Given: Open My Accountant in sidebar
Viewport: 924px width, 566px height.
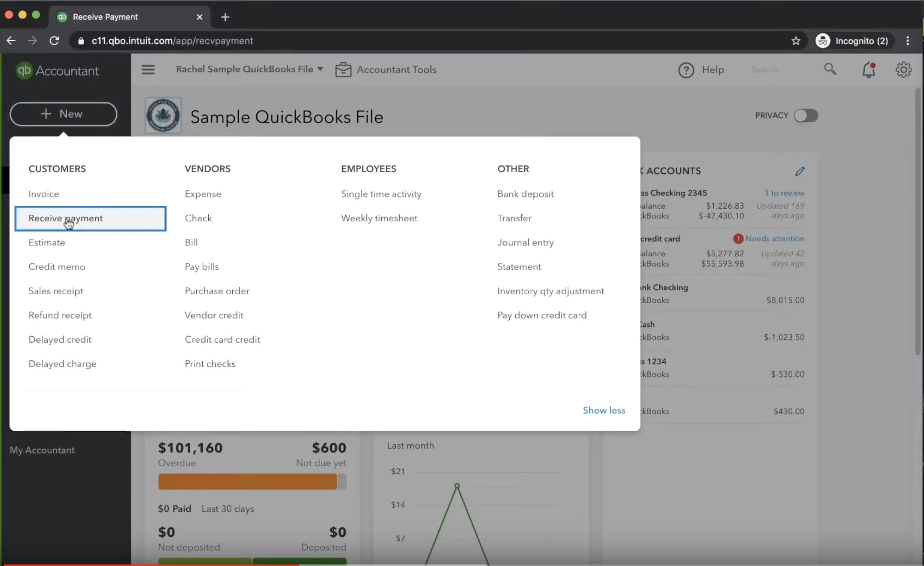Looking at the screenshot, I should [42, 450].
